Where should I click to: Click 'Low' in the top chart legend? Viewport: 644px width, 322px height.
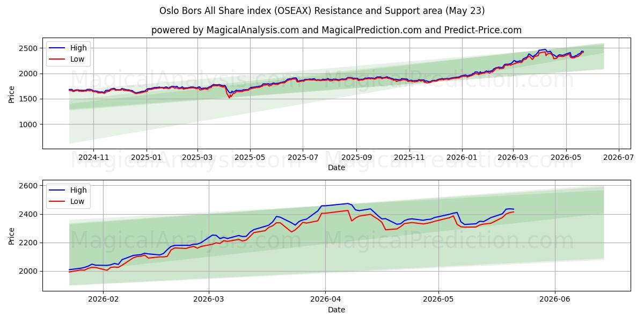tap(77, 59)
